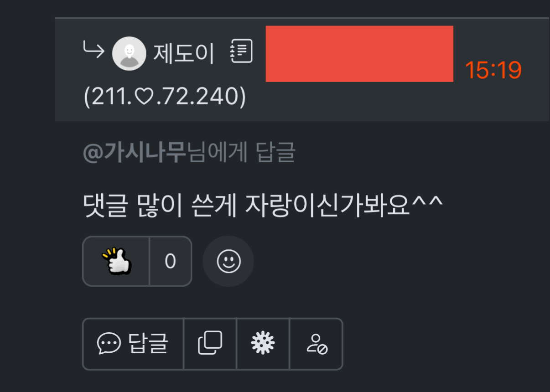Image resolution: width=550 pixels, height=392 pixels.
Task: Open the smiley emoji reaction picker
Action: (x=228, y=261)
